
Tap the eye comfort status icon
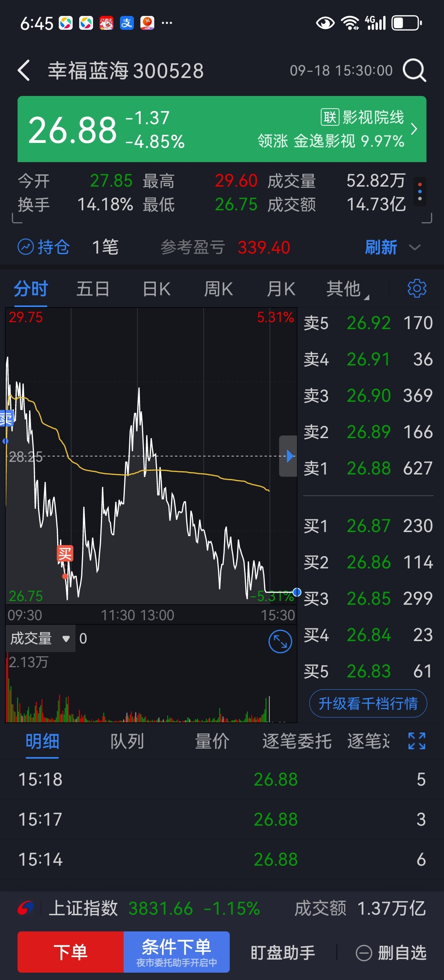pyautogui.click(x=325, y=23)
